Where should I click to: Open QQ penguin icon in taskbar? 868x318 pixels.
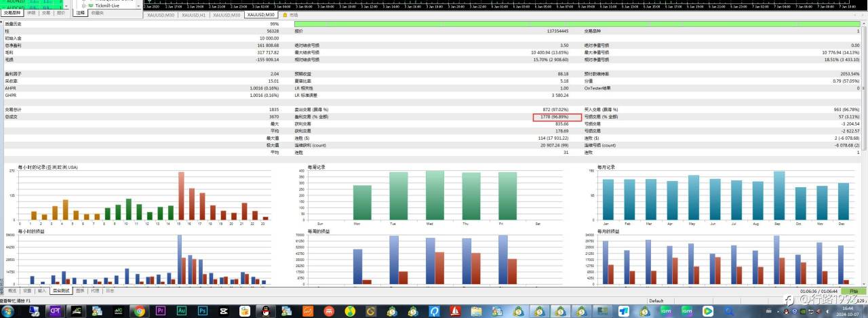click(265, 311)
